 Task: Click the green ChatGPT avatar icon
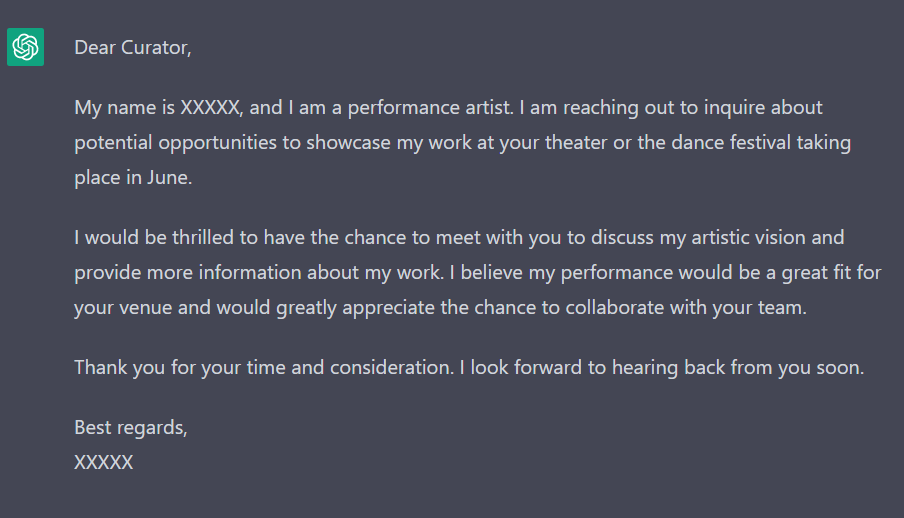click(25, 47)
